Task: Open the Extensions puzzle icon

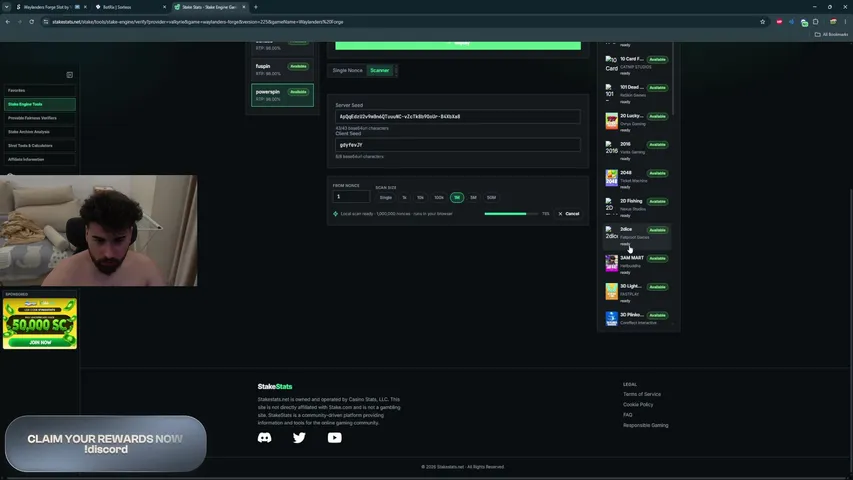Action: [815, 22]
